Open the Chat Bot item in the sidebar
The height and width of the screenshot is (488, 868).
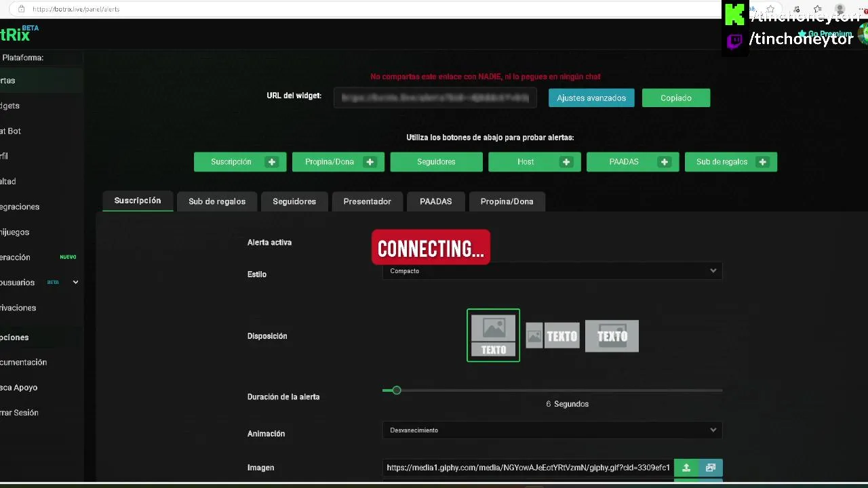pyautogui.click(x=41, y=131)
